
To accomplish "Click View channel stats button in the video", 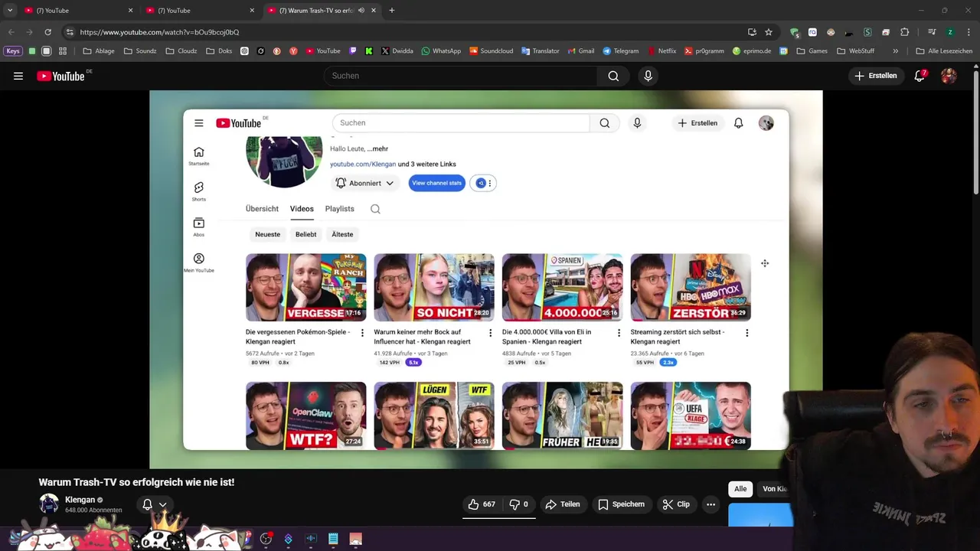I will (x=436, y=183).
